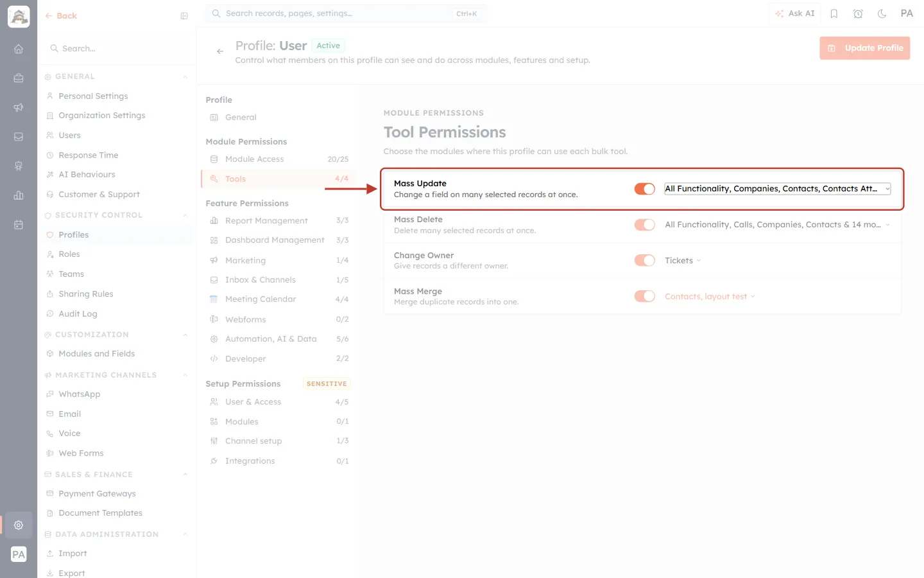Image resolution: width=924 pixels, height=578 pixels.
Task: Focus the global search records field
Action: [x=346, y=13]
